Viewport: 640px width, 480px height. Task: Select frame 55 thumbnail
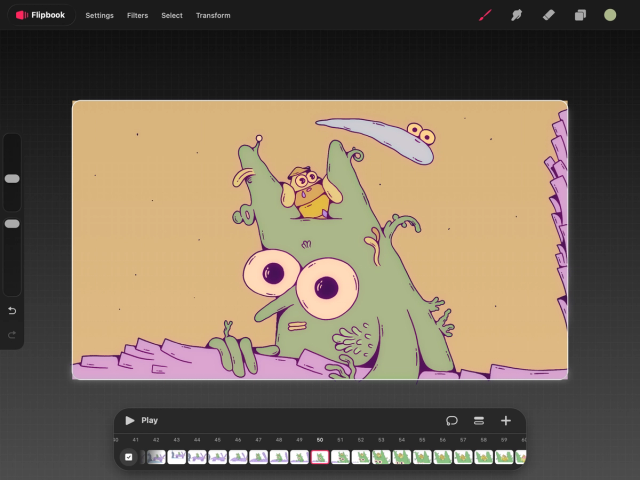click(x=422, y=457)
